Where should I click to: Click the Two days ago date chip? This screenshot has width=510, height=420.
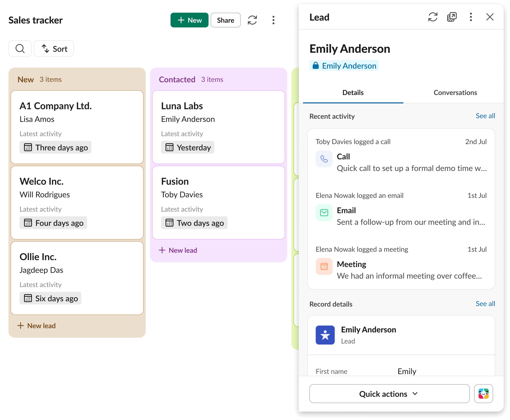pyautogui.click(x=194, y=223)
